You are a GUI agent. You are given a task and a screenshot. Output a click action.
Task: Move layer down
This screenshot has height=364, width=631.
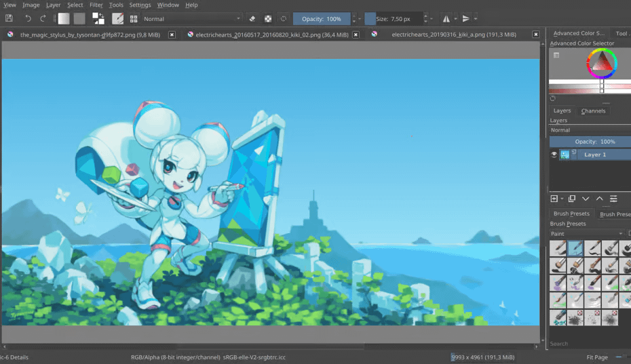click(x=586, y=199)
